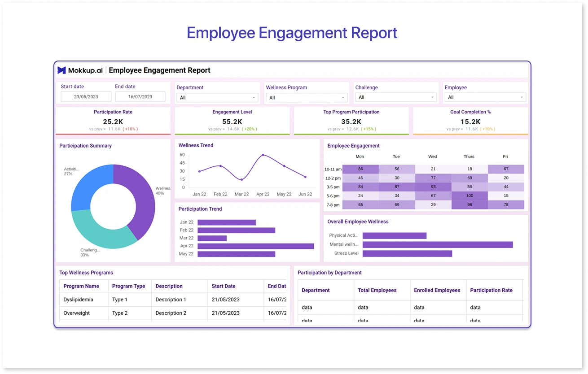Click the Participation Rate column header

[x=495, y=290]
